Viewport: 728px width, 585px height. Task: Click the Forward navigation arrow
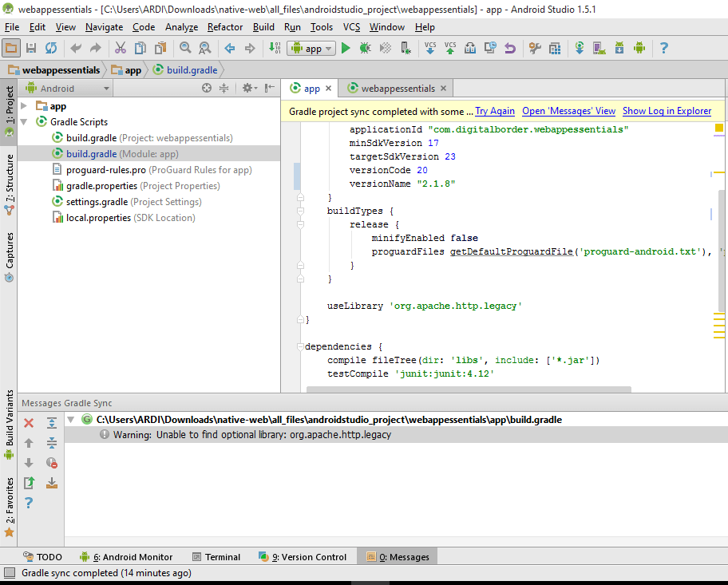(x=250, y=48)
